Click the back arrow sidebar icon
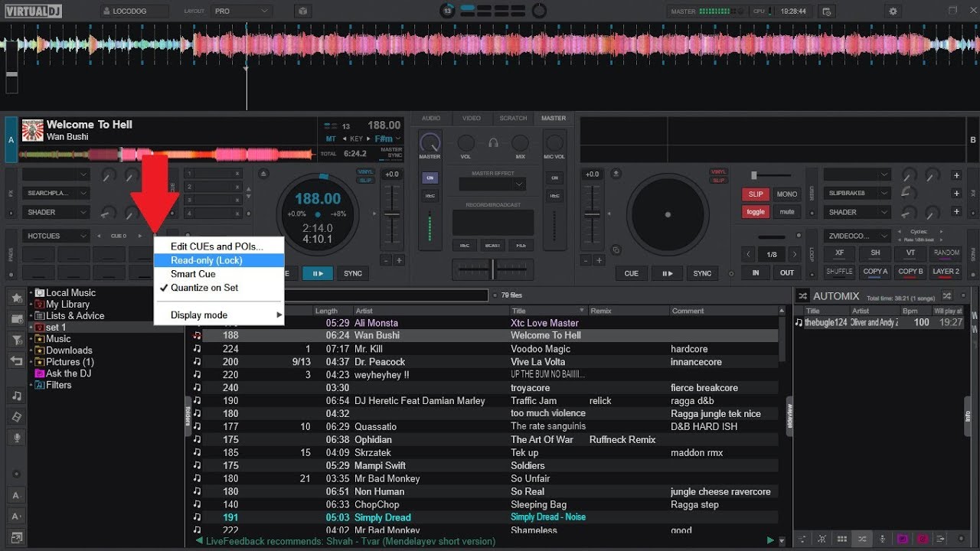Image resolution: width=980 pixels, height=551 pixels. [16, 360]
